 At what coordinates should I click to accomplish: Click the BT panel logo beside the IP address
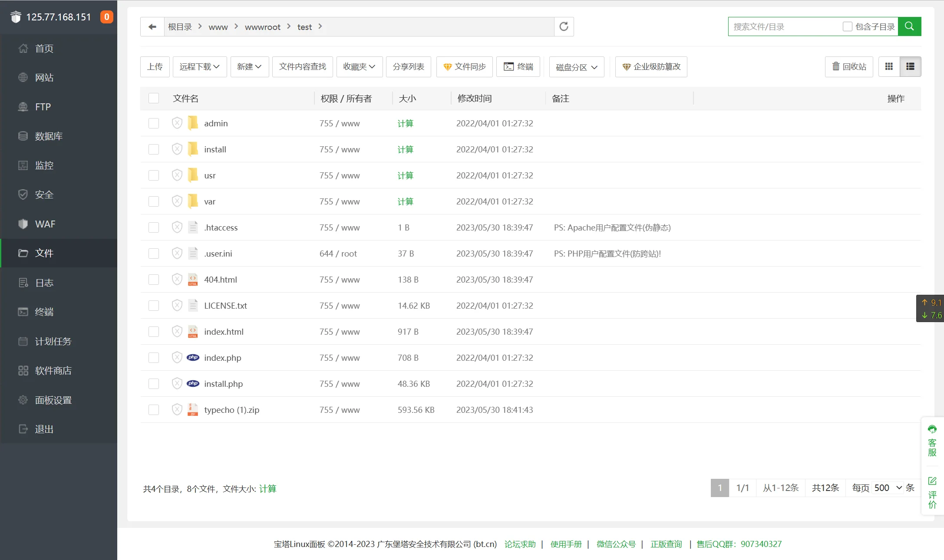click(x=16, y=17)
